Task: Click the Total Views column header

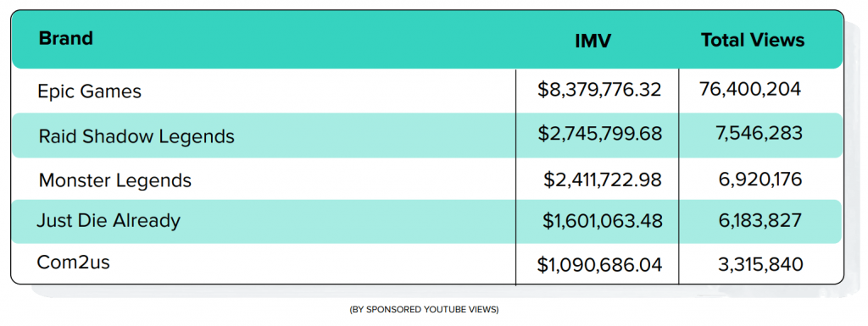Action: [x=753, y=40]
